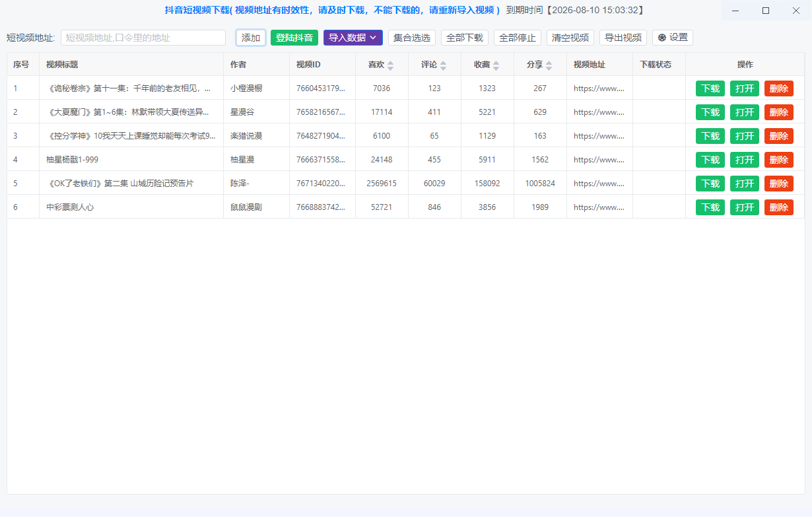Image resolution: width=812 pixels, height=517 pixels.
Task: Click the green 登陆抖音 button
Action: click(294, 38)
